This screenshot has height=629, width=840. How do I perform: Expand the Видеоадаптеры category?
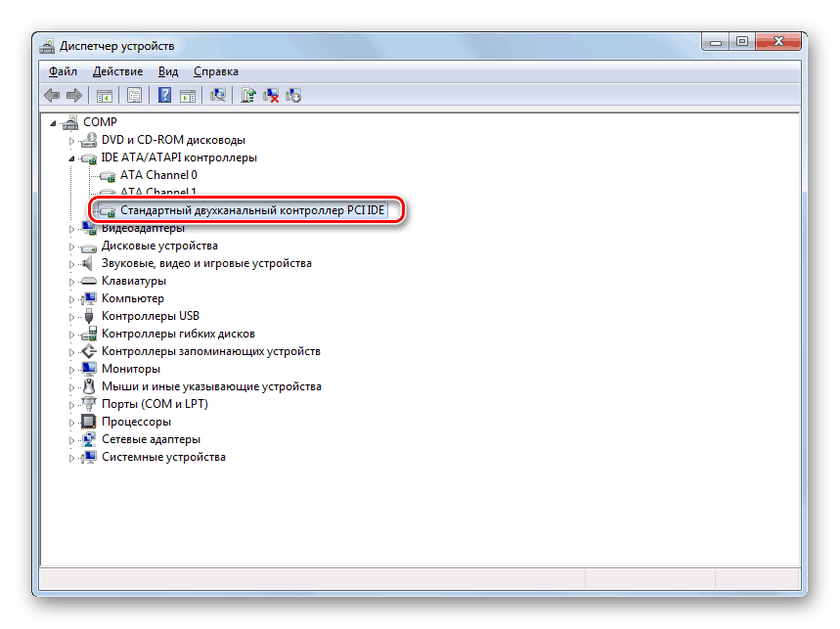pyautogui.click(x=70, y=227)
